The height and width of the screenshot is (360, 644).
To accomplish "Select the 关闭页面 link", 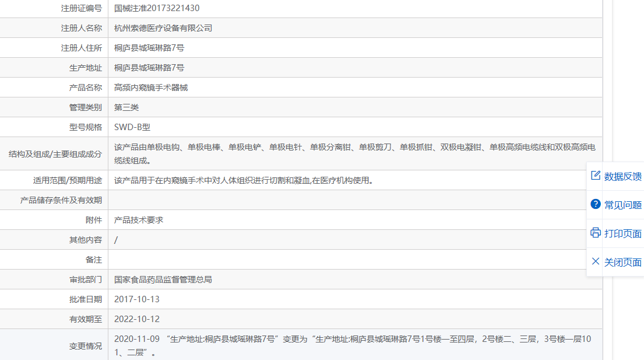I will pos(622,262).
